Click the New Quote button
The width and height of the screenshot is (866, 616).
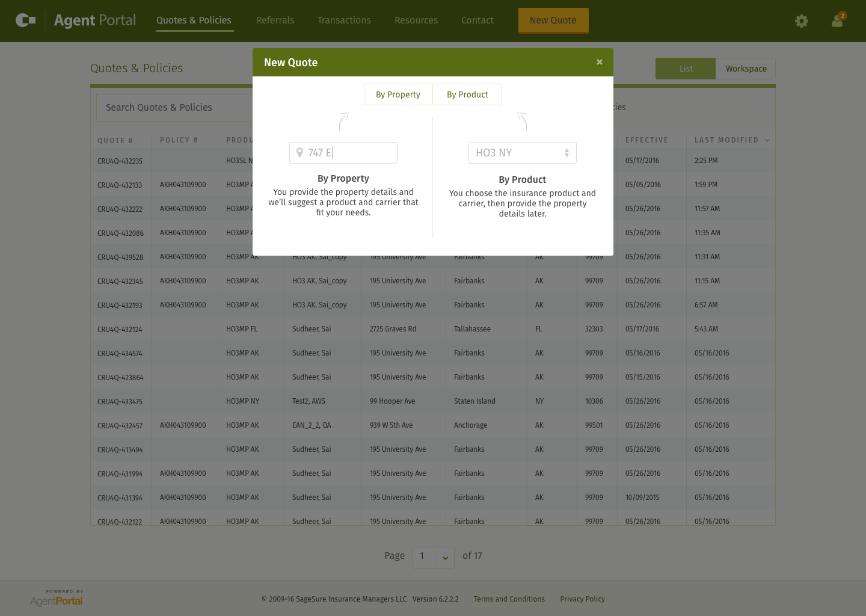click(x=553, y=20)
